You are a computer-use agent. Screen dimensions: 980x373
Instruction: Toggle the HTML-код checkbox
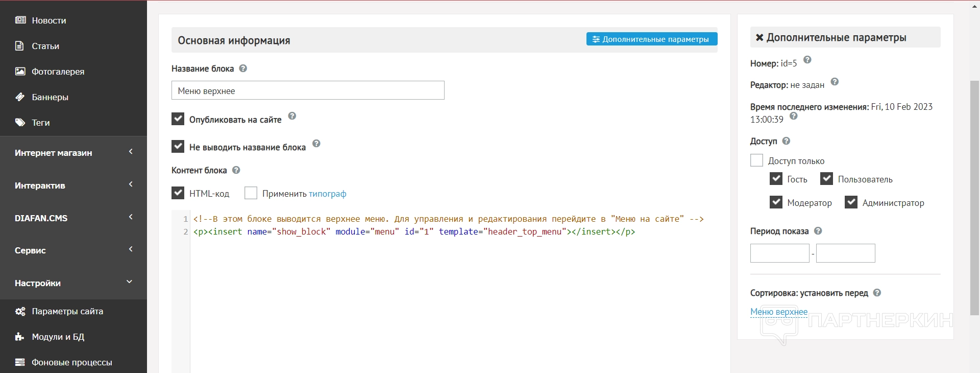coord(178,193)
